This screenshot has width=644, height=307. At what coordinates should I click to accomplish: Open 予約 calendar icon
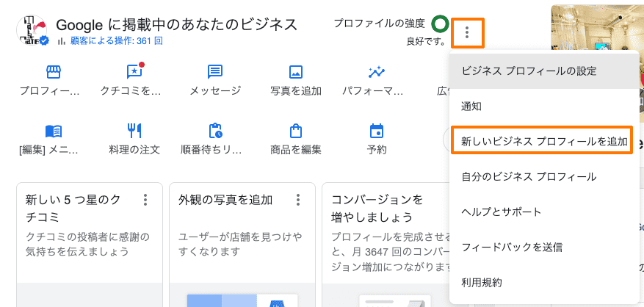pos(377,131)
